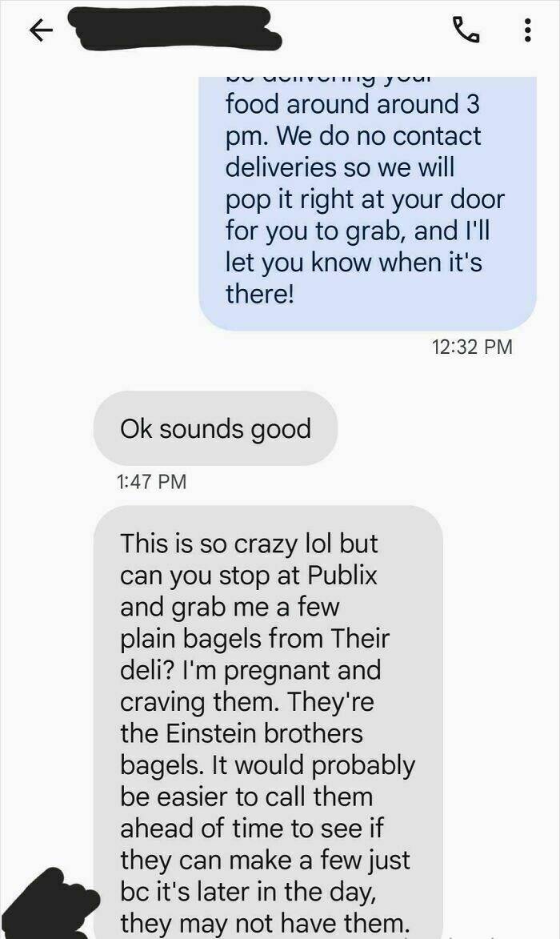Start a call with the phone icon
This screenshot has height=939, width=560.
click(466, 30)
